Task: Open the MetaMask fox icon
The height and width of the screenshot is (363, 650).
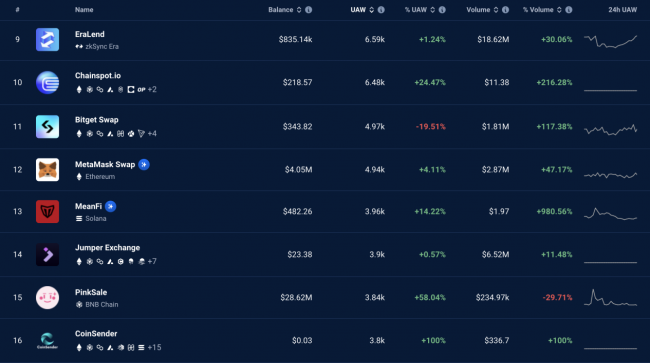Action: pyautogui.click(x=47, y=169)
